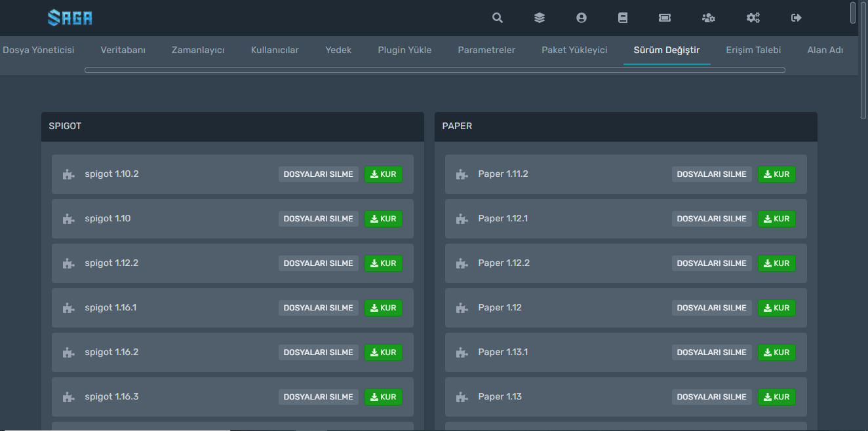Viewport: 868px width, 431px height.
Task: Install spigot 1.16.2 with KUR
Action: [x=384, y=352]
